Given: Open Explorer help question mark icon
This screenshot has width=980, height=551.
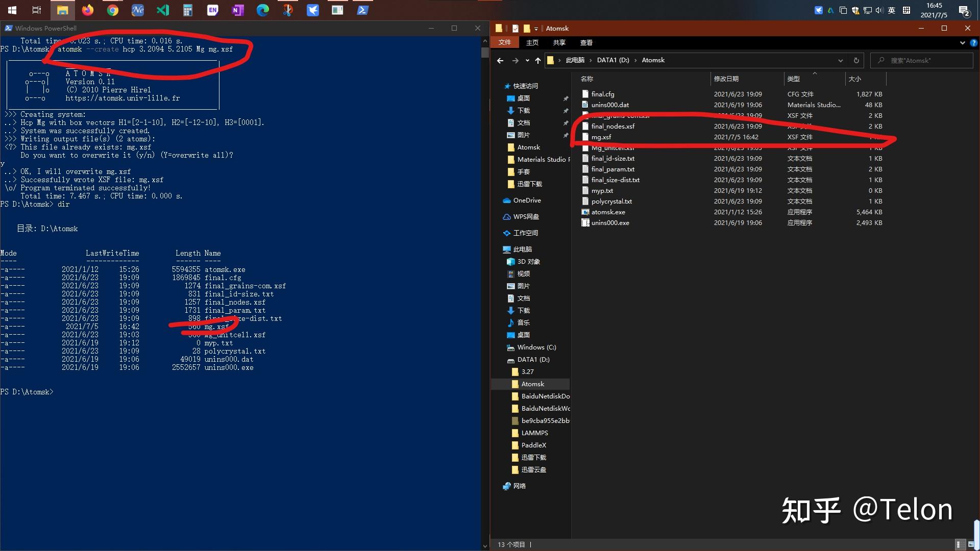Looking at the screenshot, I should point(973,43).
